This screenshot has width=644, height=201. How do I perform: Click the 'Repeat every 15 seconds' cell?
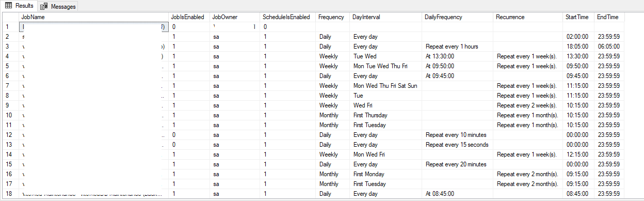tap(458, 145)
